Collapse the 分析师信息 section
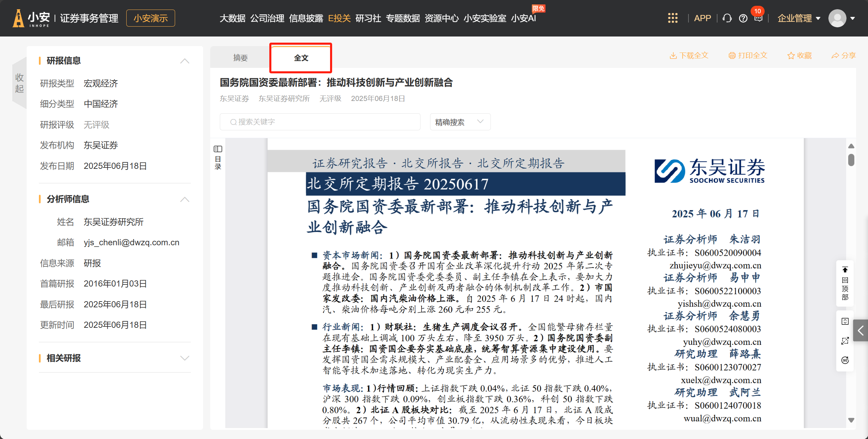This screenshot has height=439, width=868. (185, 200)
